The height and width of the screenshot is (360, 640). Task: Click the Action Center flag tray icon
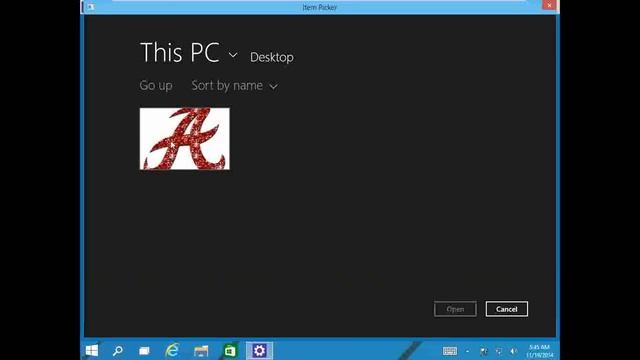pos(484,351)
